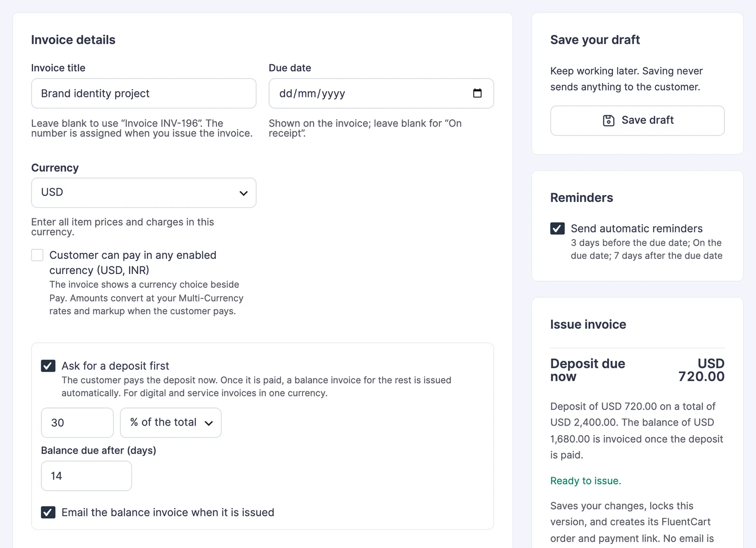Click the 'Invoice details' heading
Viewport: 756px width, 548px height.
[x=73, y=40]
